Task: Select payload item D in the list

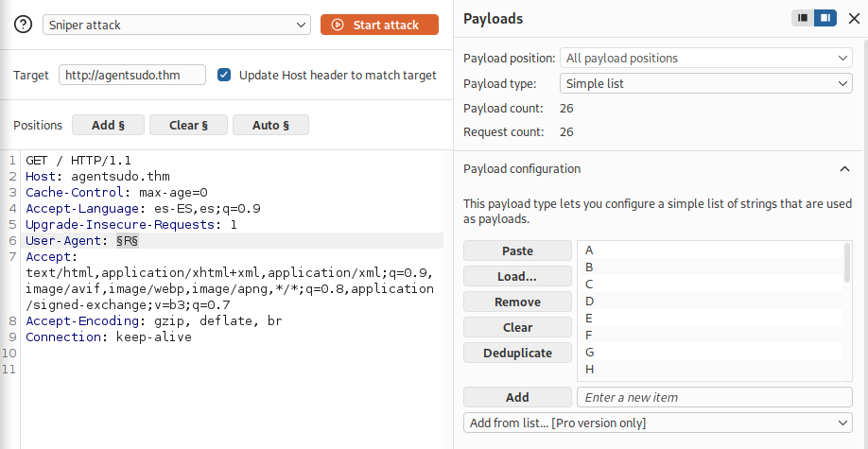Action: [710, 302]
